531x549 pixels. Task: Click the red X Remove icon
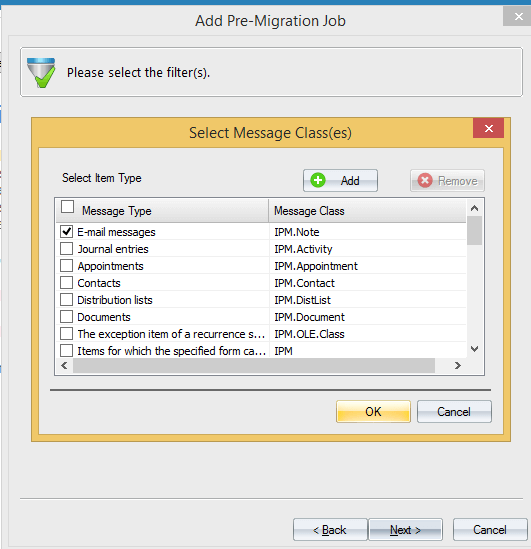(x=425, y=181)
